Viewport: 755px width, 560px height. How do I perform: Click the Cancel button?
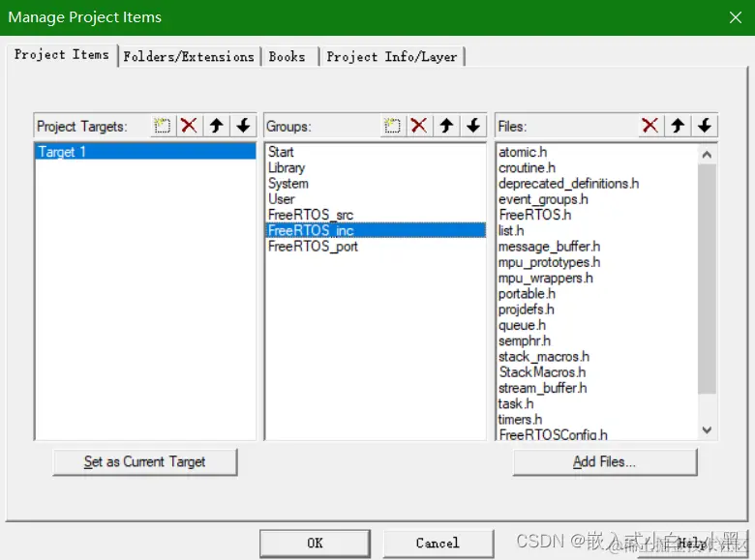coord(438,544)
